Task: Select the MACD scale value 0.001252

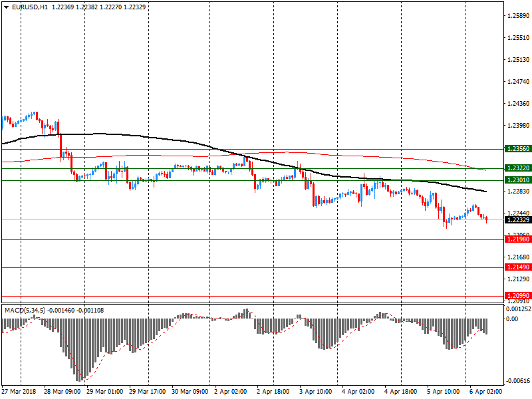Action: pyautogui.click(x=519, y=309)
